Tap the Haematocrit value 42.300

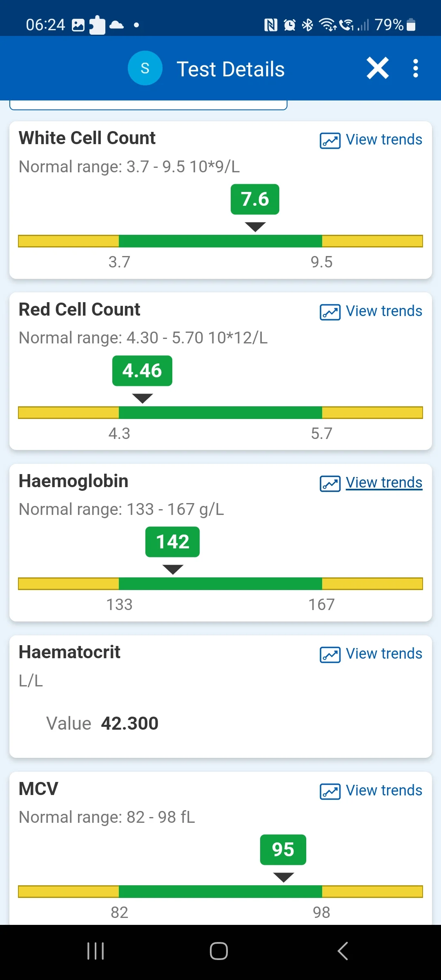130,724
